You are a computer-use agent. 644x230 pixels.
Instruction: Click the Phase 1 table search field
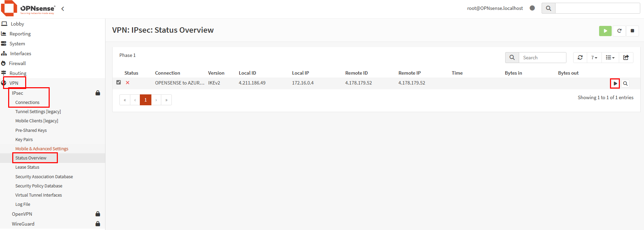(542, 58)
